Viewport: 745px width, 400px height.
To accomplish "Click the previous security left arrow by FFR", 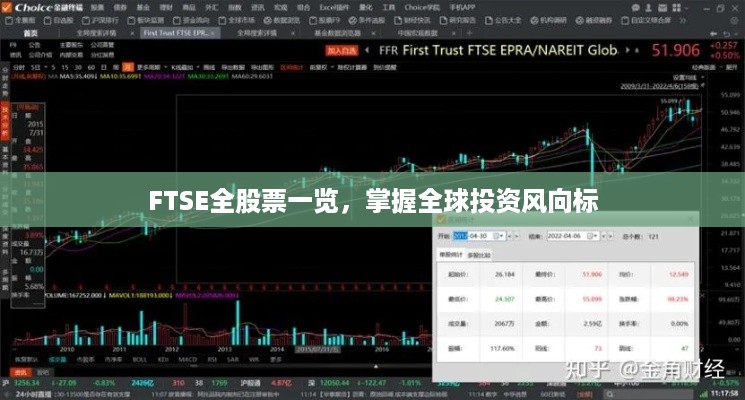I will point(367,50).
